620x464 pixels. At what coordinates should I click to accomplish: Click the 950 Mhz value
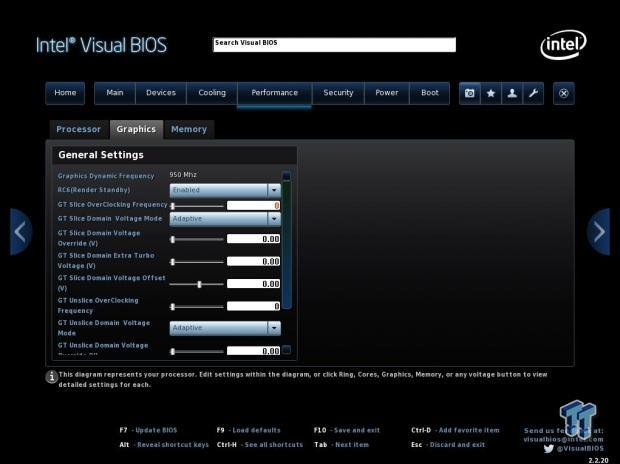(x=183, y=175)
